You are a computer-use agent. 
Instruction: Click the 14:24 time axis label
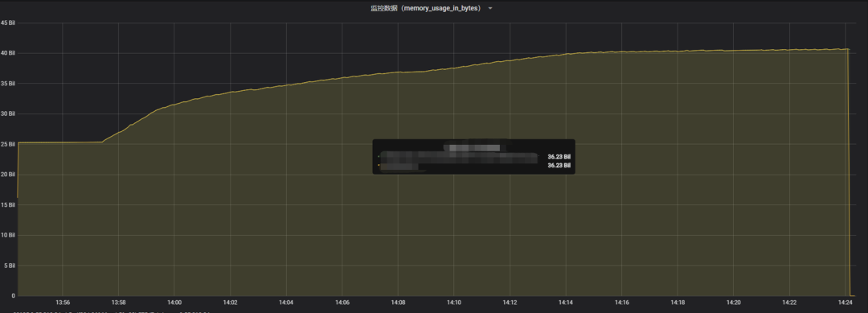pos(845,303)
